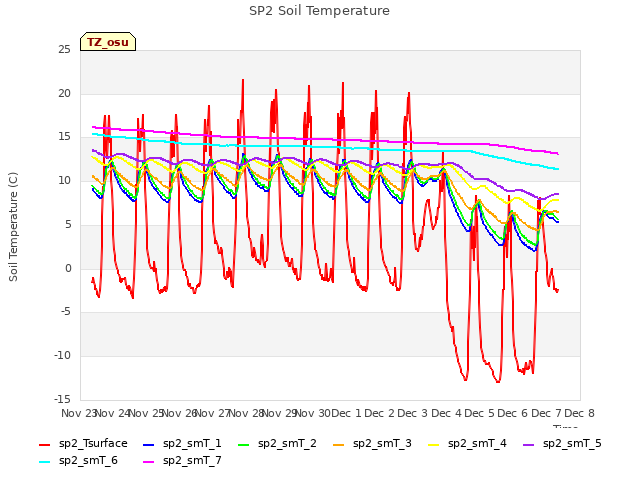Toggle sp2_smT_6 legend entry
The image size is (640, 480).
(x=78, y=461)
